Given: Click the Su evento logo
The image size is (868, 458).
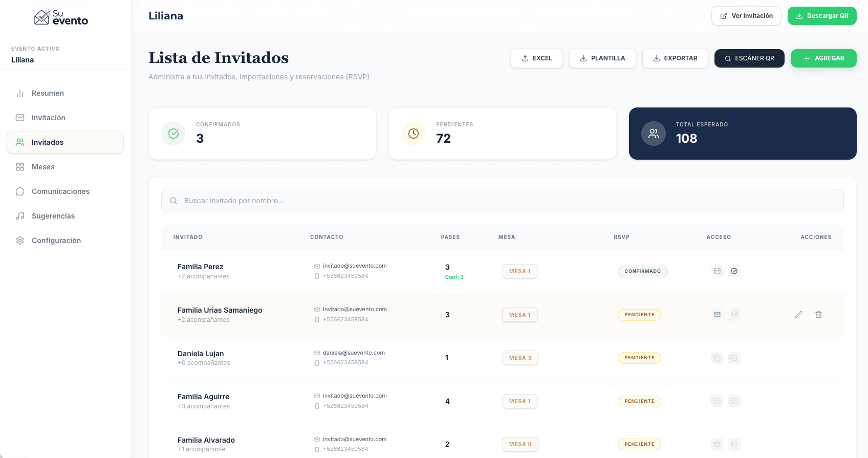Looking at the screenshot, I should tap(61, 17).
